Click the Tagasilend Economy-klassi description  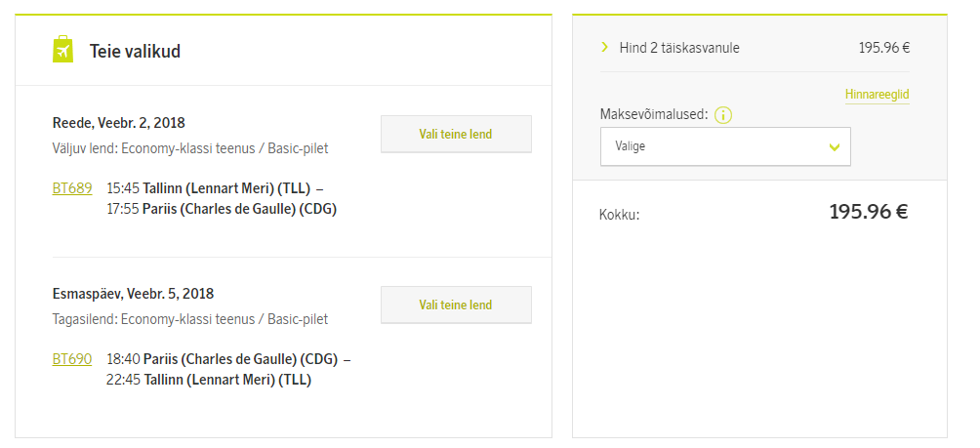(190, 319)
